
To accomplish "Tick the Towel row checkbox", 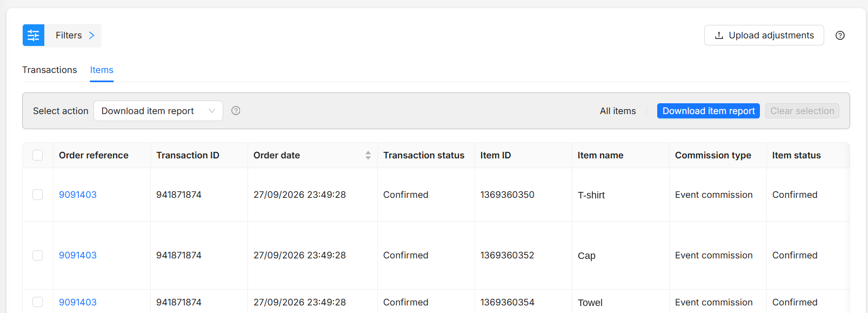I will pos(37,302).
